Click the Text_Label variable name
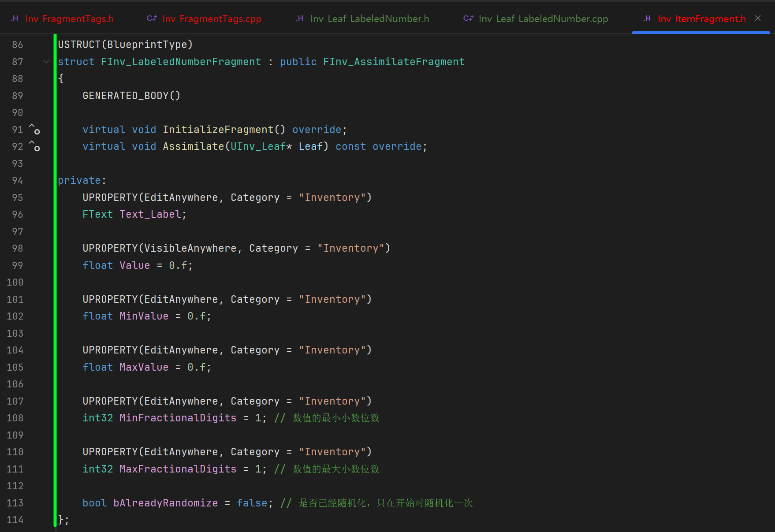The height and width of the screenshot is (532, 775). coord(150,214)
